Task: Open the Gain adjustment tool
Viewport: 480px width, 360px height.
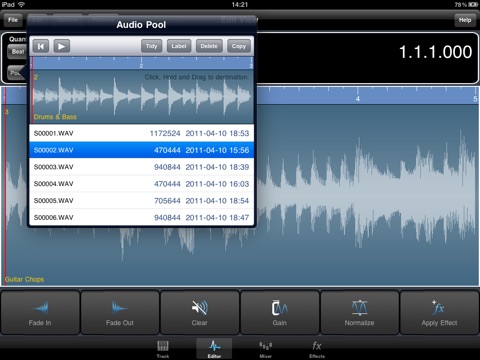Action: pyautogui.click(x=279, y=312)
